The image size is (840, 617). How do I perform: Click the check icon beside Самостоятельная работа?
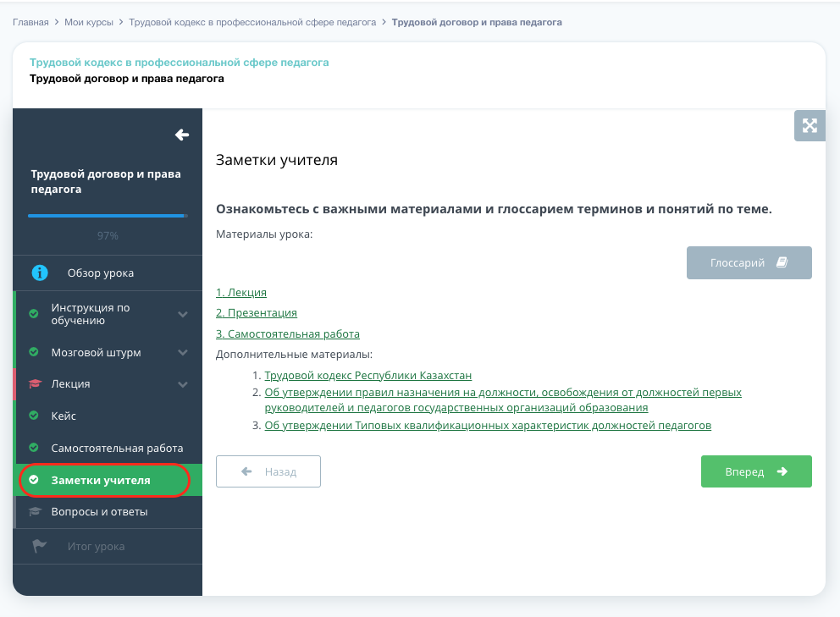(34, 447)
